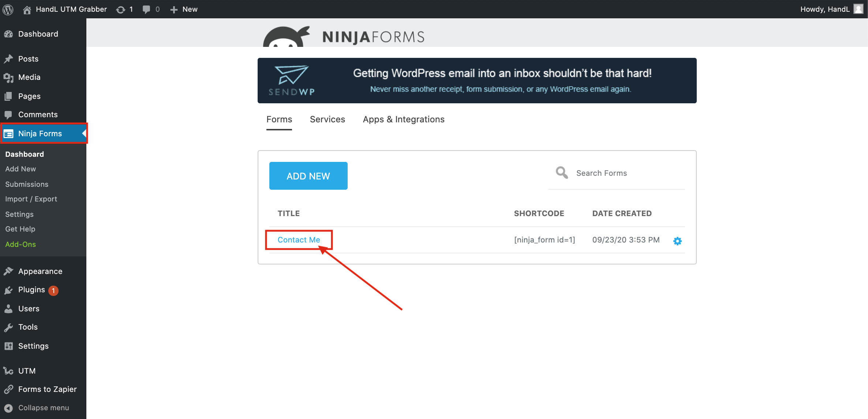Viewport: 868px width, 419px height.
Task: Expand the Apps & Integrations tab
Action: click(x=404, y=119)
